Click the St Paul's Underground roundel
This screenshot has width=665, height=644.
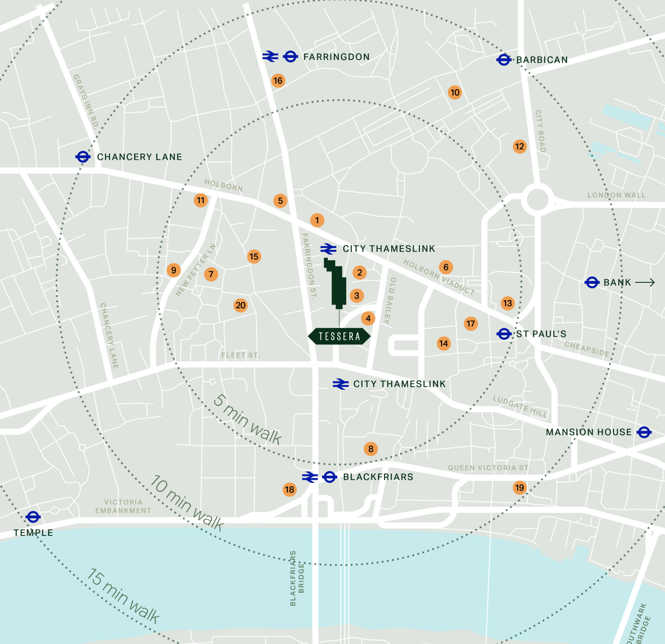tap(504, 334)
